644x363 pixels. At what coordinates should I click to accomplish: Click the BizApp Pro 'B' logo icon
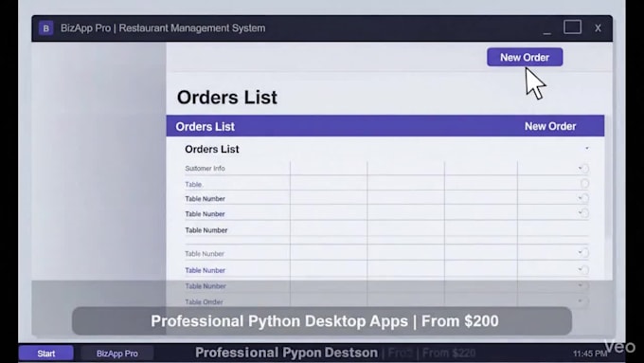point(46,28)
